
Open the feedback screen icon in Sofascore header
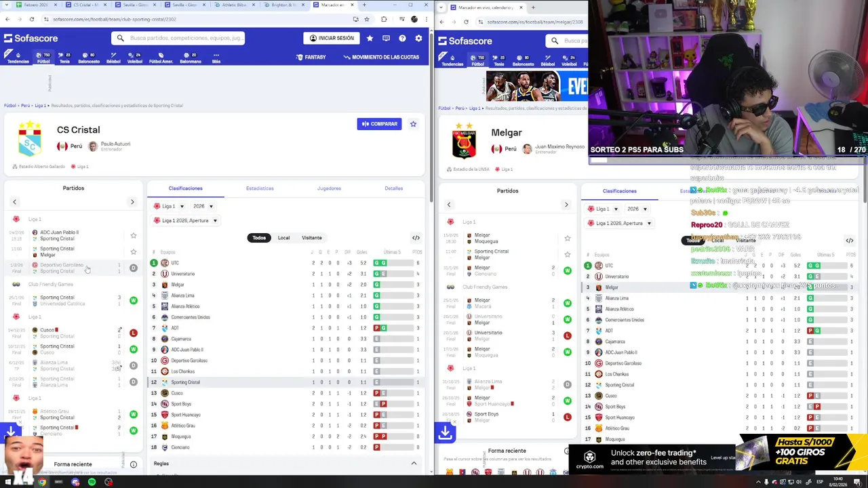coord(386,38)
